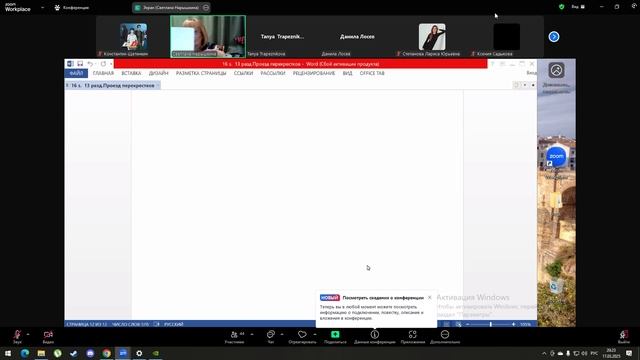Click the green Поделиться share button
The image size is (640, 360).
point(335,337)
